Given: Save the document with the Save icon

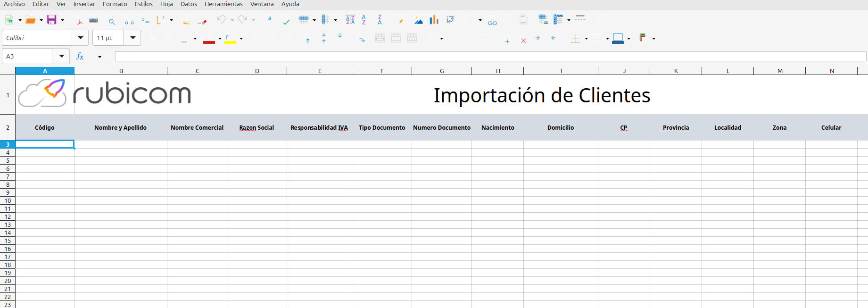Looking at the screenshot, I should [52, 20].
